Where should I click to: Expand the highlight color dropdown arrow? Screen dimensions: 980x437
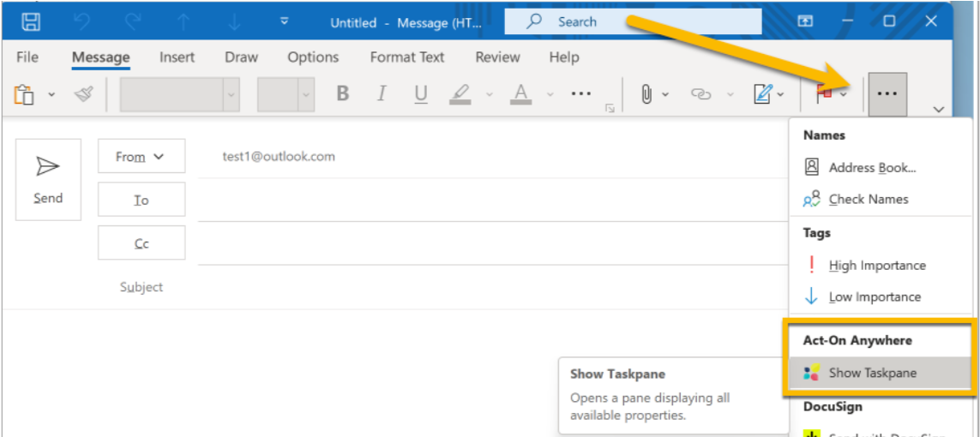(490, 95)
